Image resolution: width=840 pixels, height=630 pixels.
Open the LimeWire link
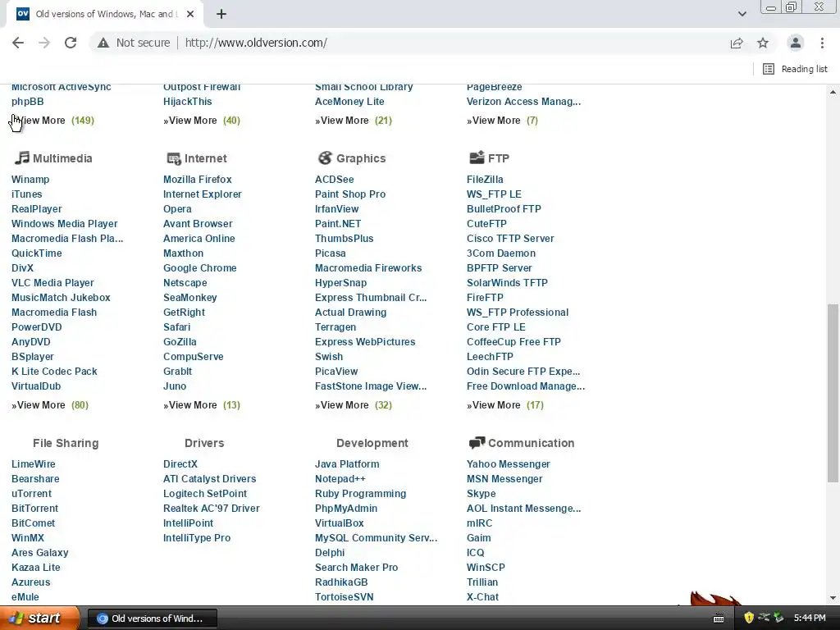click(x=33, y=464)
